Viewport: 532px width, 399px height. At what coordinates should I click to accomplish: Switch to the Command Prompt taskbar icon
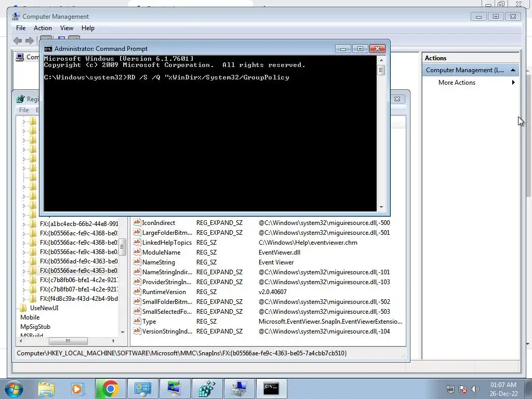point(272,389)
